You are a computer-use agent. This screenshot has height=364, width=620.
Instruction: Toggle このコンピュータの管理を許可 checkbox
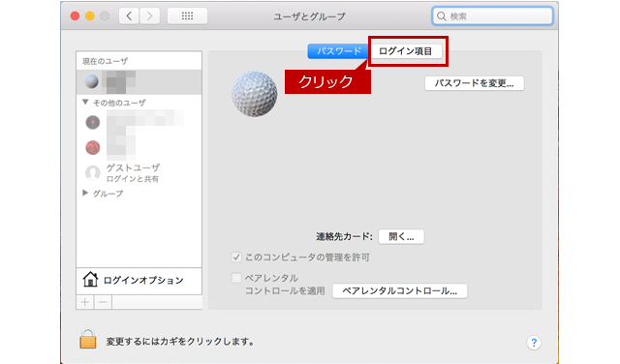(236, 258)
